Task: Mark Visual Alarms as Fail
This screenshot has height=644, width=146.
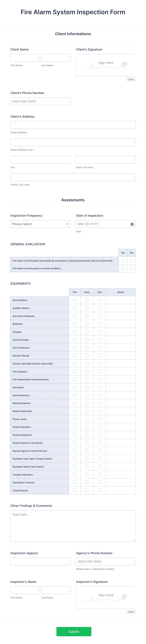Action: click(x=75, y=490)
